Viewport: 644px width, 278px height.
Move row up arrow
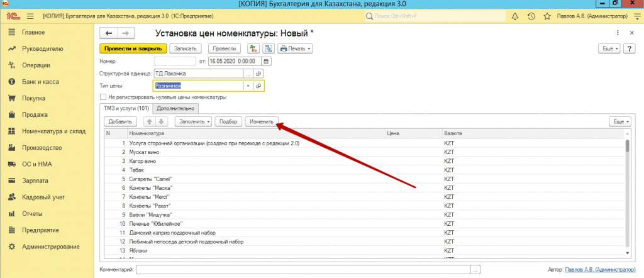[x=150, y=121]
